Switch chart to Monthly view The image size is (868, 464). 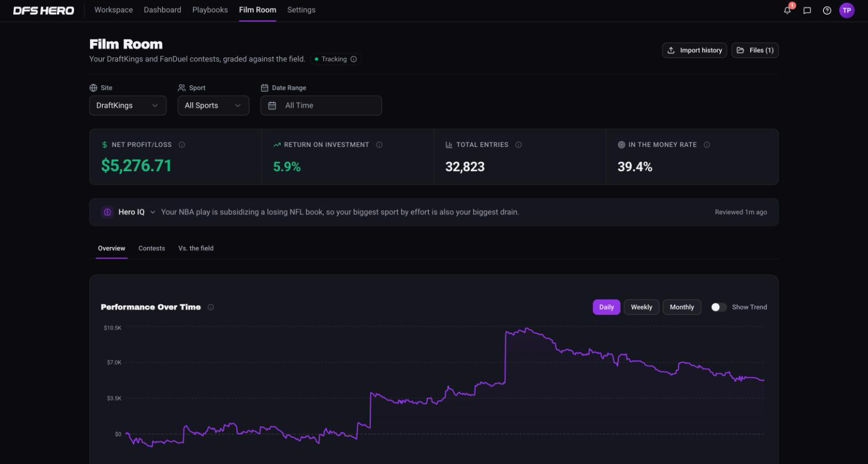click(x=682, y=307)
